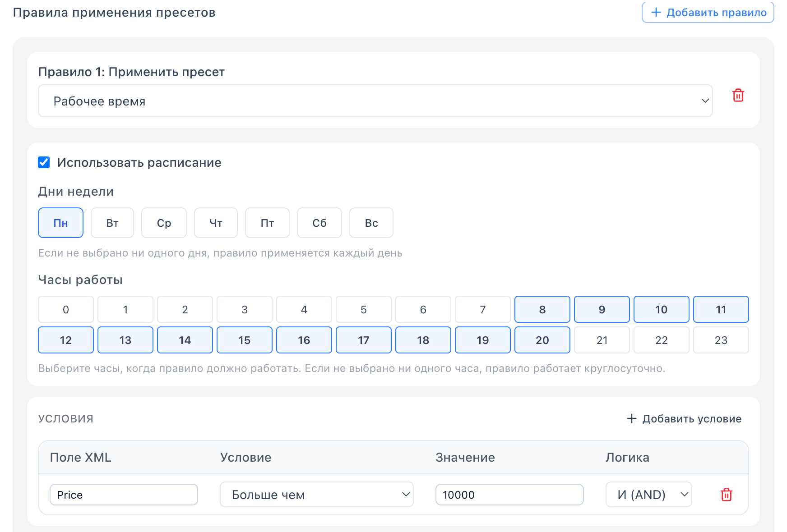
Task: Remove the Price condition row trash icon
Action: tap(726, 495)
